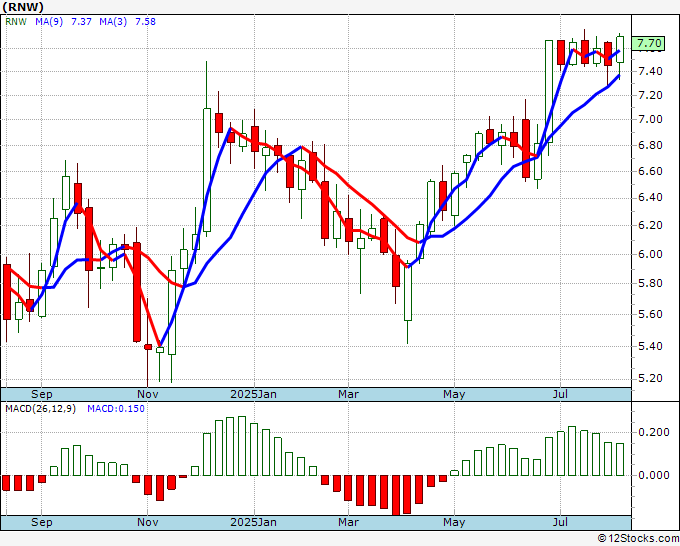
Task: Click the 7.20 price axis label
Action: click(650, 95)
